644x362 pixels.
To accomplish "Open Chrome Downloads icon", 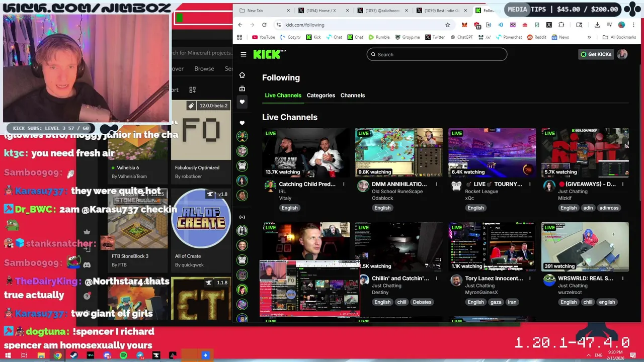I will (x=597, y=25).
